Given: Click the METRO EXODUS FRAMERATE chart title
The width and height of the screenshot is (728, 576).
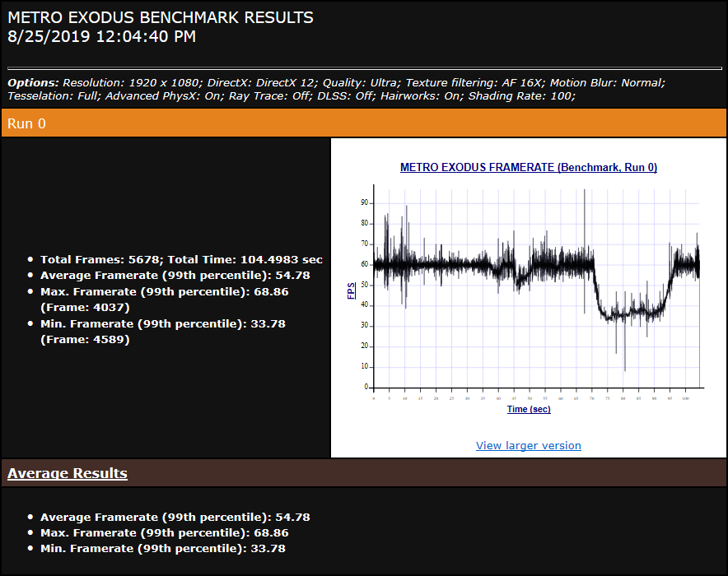Looking at the screenshot, I should click(529, 167).
